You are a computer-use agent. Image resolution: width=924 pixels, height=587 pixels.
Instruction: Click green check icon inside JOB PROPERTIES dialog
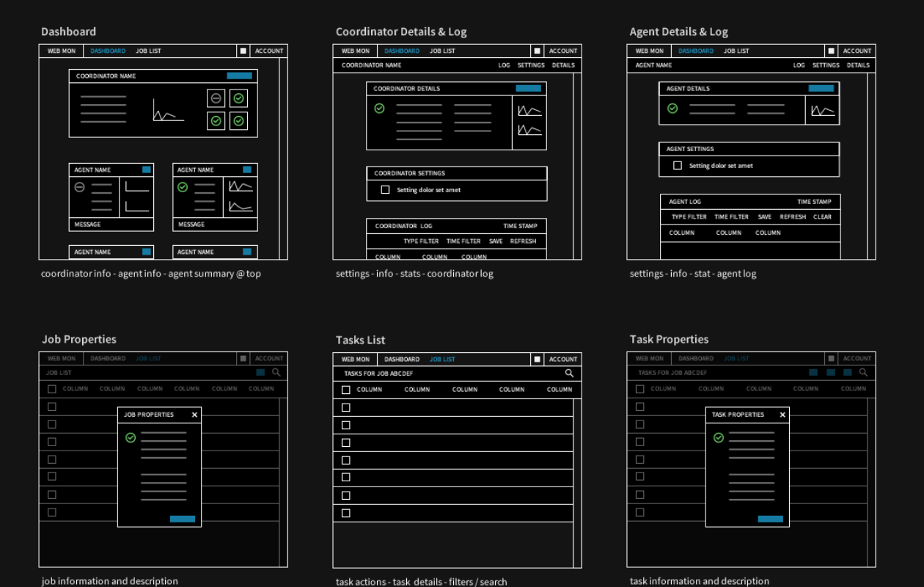pos(131,437)
